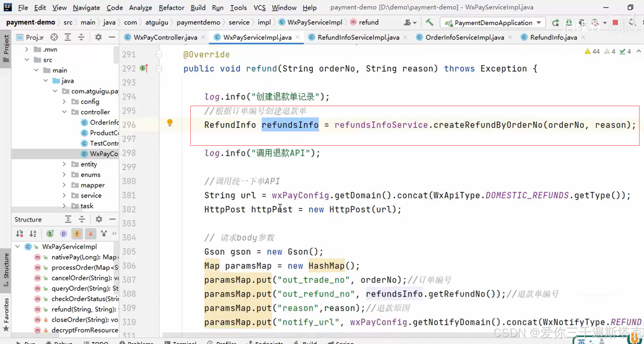Open PaymentDemoApplication run configuration dropdown
Image resolution: width=644 pixels, height=344 pixels.
click(493, 23)
